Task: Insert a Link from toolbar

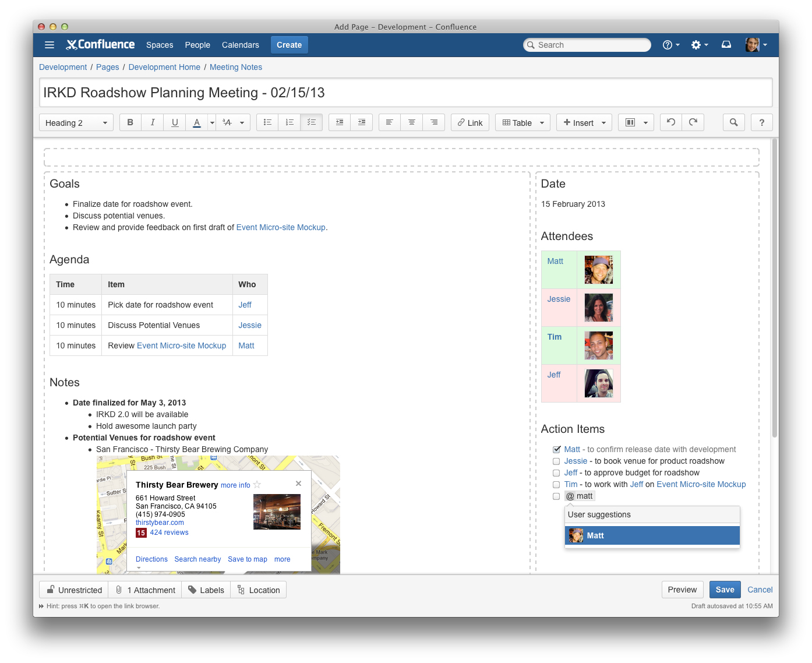Action: (470, 122)
